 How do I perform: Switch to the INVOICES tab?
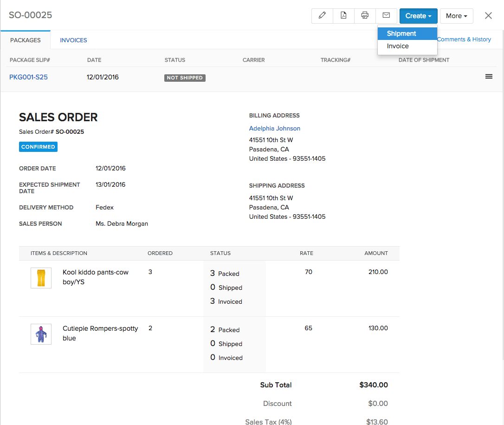(73, 40)
